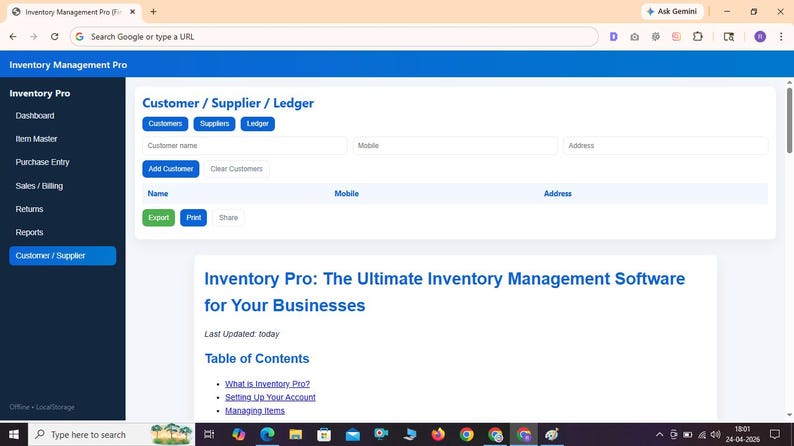794x446 pixels.
Task: Open the notification center icon
Action: coord(775,434)
